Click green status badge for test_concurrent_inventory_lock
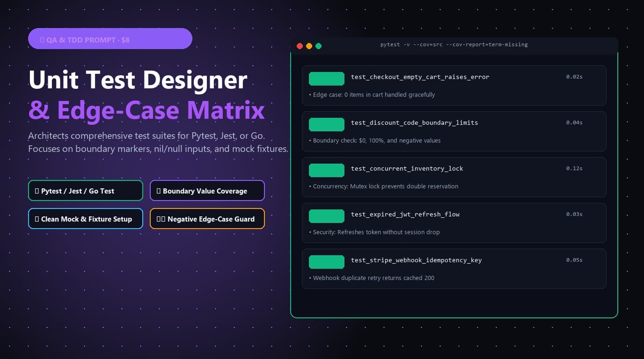Viewport: 644px width, 359px height. coord(327,170)
